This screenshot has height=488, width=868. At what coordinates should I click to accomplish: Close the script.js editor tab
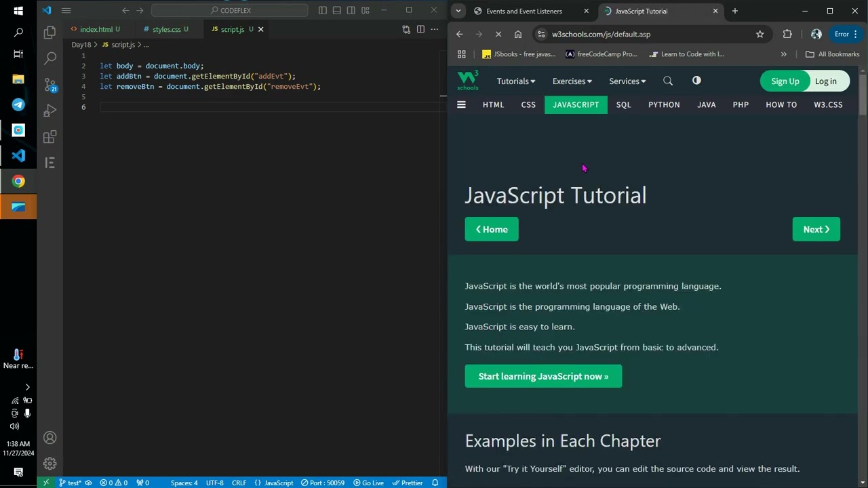pos(260,29)
